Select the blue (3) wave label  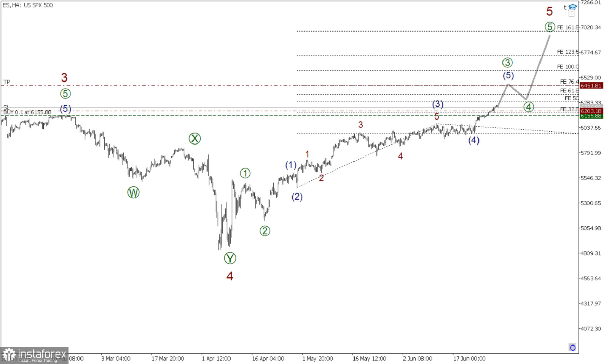click(x=437, y=104)
